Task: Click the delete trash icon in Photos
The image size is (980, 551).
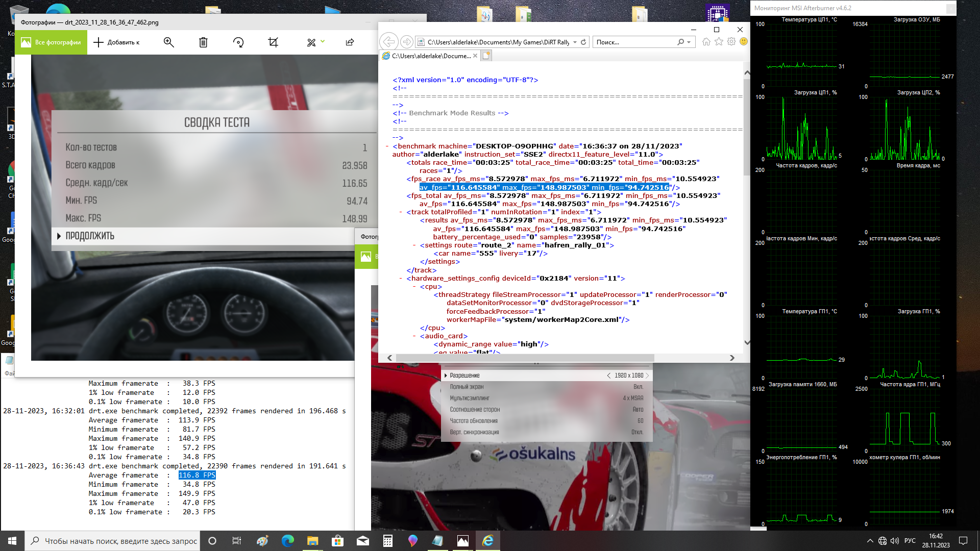Action: (203, 42)
